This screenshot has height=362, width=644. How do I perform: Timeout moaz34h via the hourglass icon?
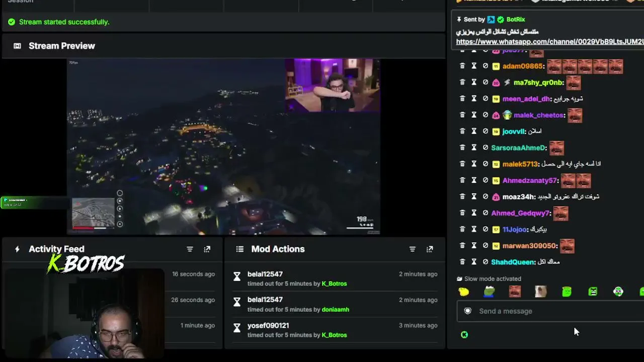point(474,197)
